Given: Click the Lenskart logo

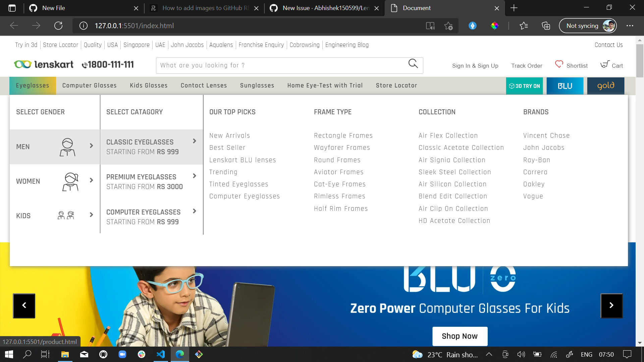Looking at the screenshot, I should tap(43, 64).
